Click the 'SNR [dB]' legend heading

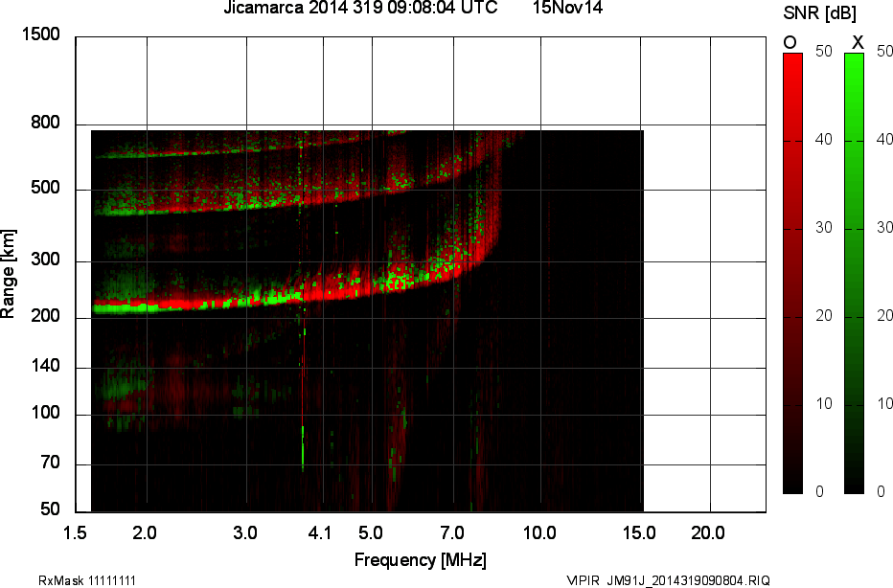coord(819,13)
